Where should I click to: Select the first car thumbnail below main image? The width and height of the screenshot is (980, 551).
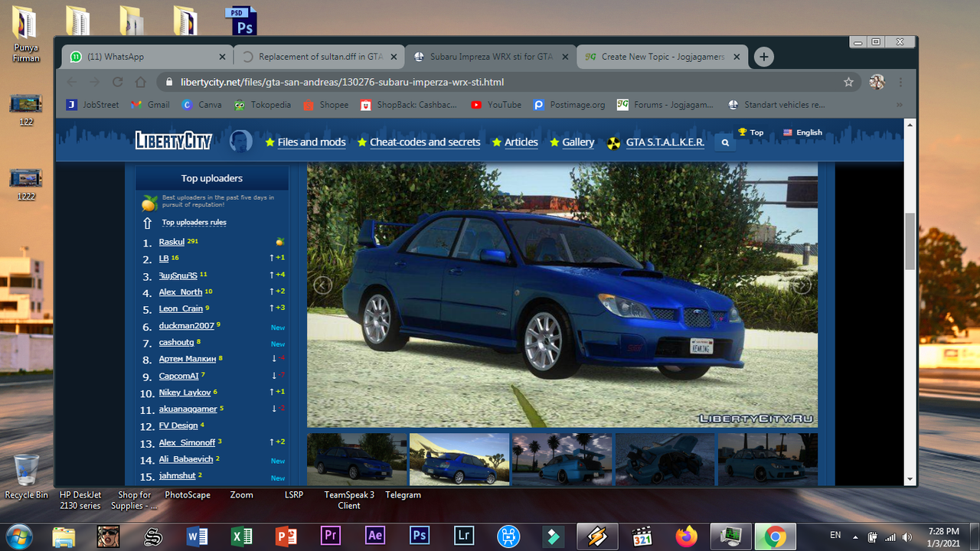tap(357, 459)
